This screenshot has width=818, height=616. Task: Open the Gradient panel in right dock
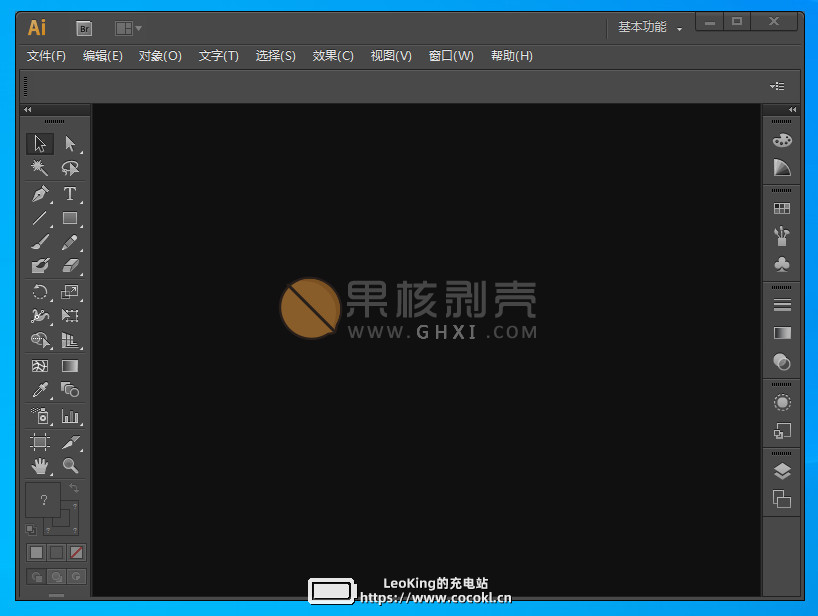pyautogui.click(x=781, y=333)
